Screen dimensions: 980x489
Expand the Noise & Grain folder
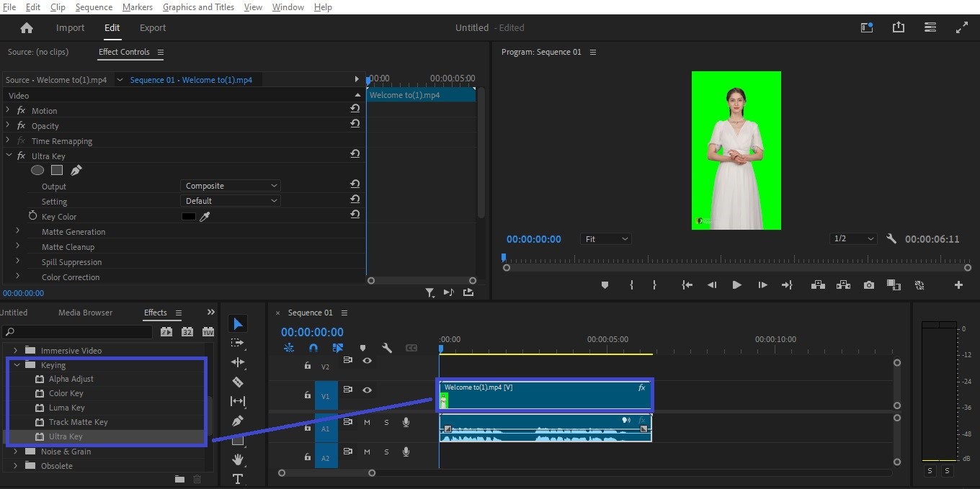[x=16, y=451]
